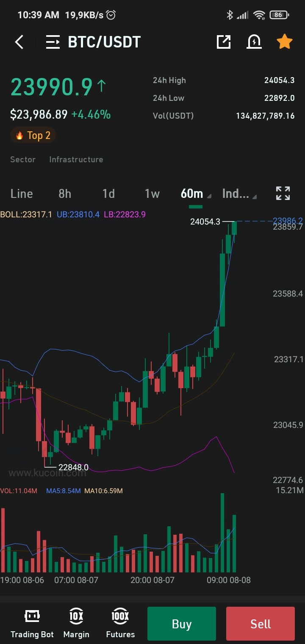This screenshot has width=305, height=644.
Task: Switch chart to the Line view
Action: (x=22, y=194)
